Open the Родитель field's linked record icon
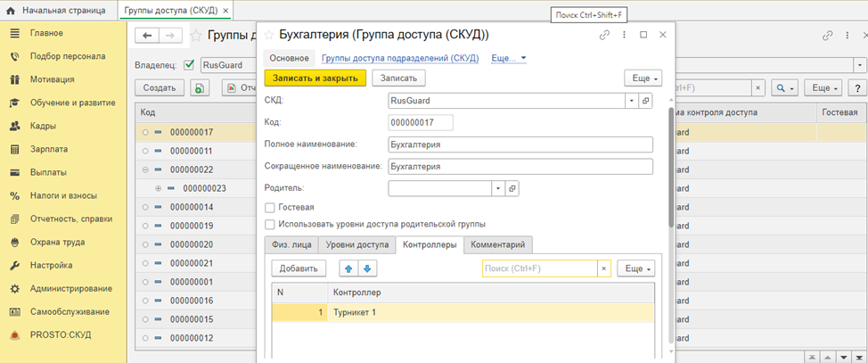This screenshot has width=868, height=363. [512, 189]
